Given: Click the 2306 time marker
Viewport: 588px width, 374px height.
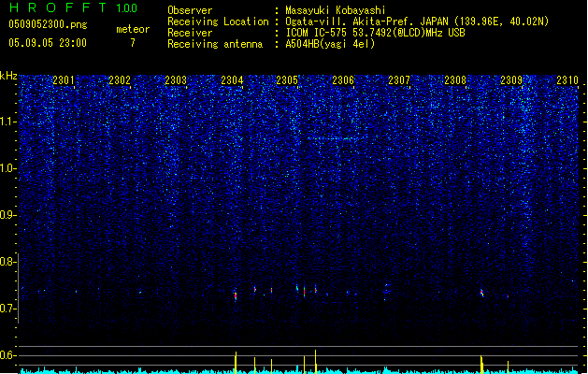Looking at the screenshot, I should 343,79.
